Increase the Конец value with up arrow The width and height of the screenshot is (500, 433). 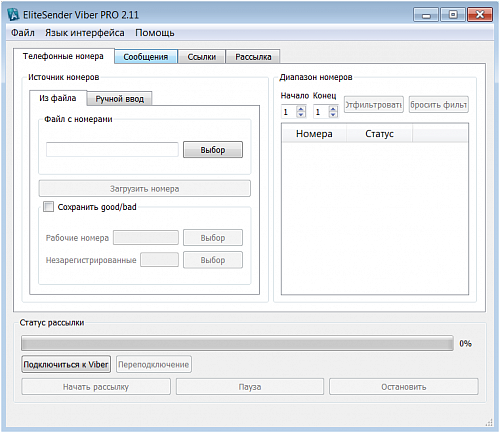pyautogui.click(x=333, y=109)
